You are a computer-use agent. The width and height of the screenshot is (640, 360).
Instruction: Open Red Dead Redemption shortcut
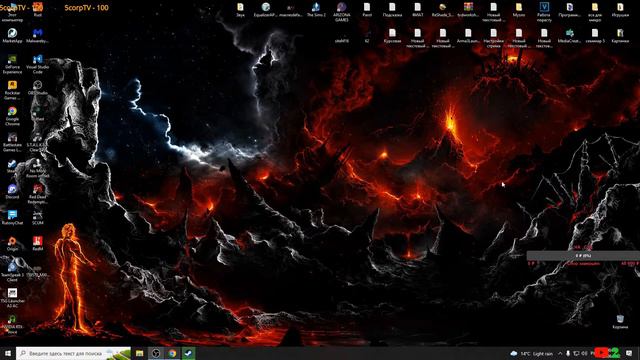tap(38, 194)
